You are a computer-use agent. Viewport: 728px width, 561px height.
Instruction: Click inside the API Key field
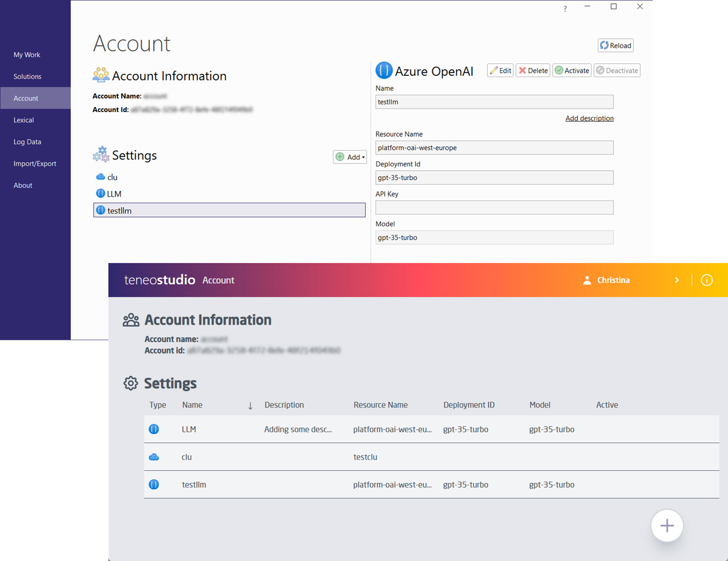(494, 207)
